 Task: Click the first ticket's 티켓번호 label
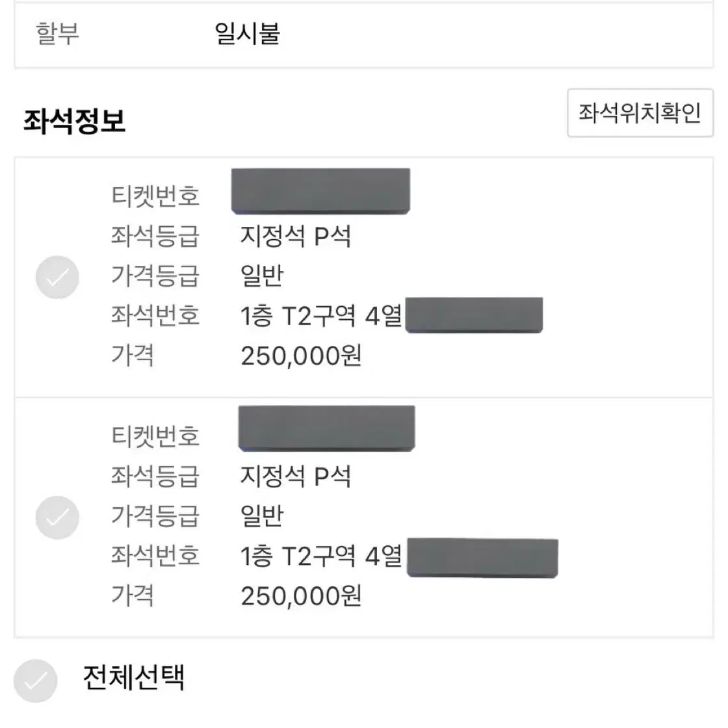click(155, 196)
